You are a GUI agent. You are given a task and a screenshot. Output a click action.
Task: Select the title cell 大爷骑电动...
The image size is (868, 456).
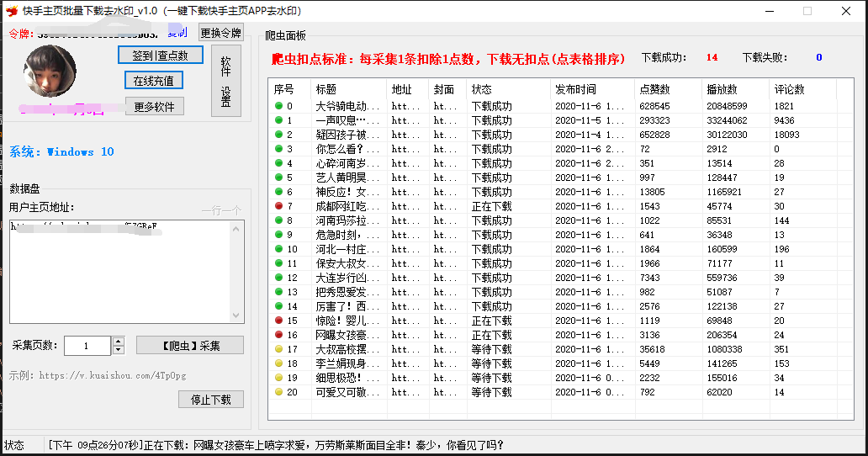click(347, 106)
